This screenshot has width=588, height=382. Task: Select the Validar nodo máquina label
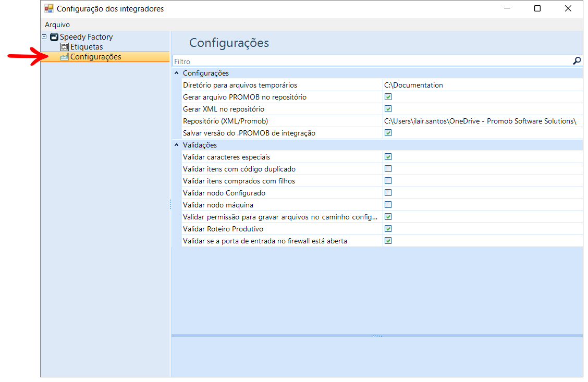click(x=218, y=205)
